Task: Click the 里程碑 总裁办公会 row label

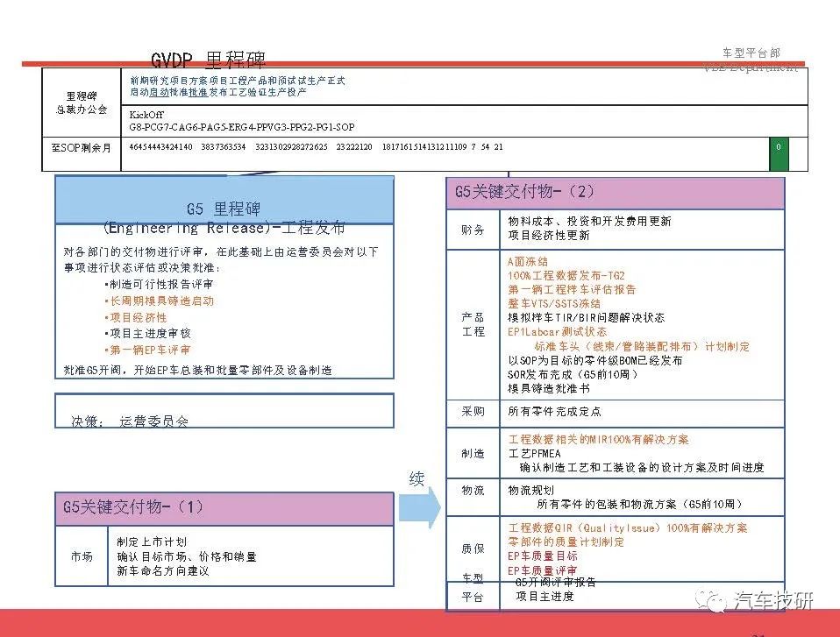Action: click(82, 103)
